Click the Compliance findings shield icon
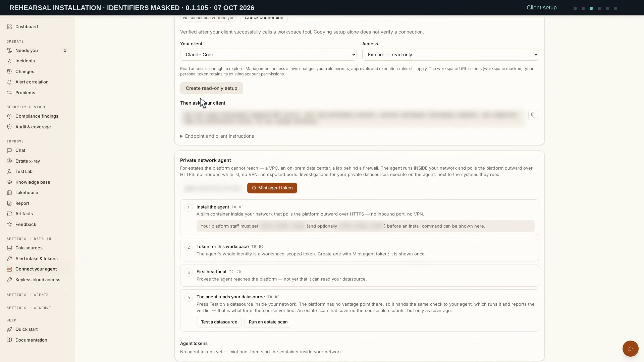Viewport: 644px width, 362px height. [9, 116]
